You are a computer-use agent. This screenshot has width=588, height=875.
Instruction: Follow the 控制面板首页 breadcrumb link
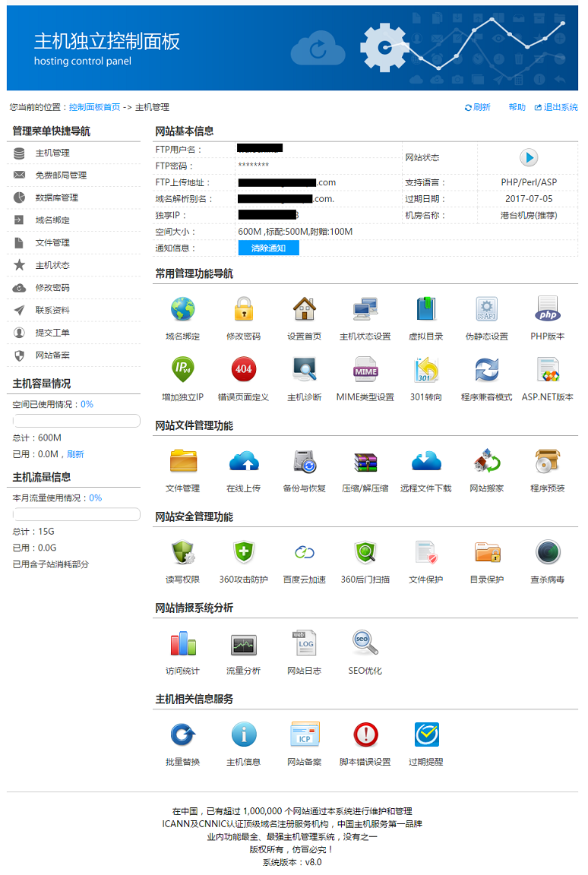click(x=94, y=107)
